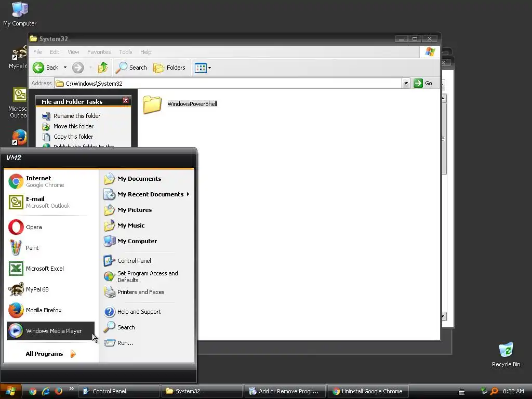Click the Go button beside address bar
The height and width of the screenshot is (399, 532).
(x=423, y=84)
